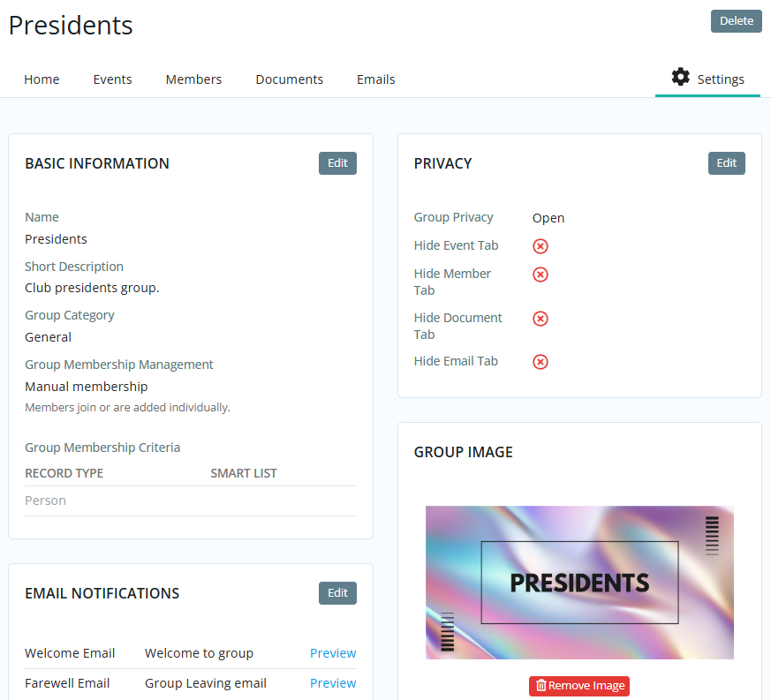
Task: Click the 'Hide Event Tab' label
Action: tap(456, 245)
